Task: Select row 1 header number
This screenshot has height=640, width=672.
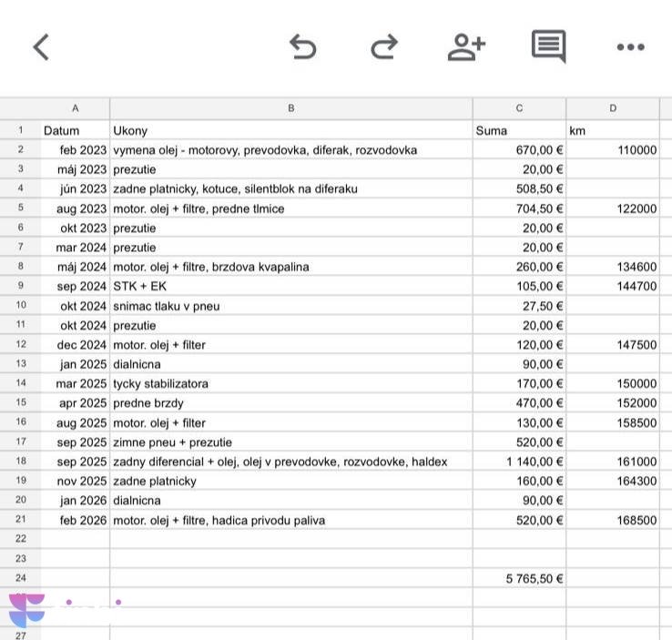Action: pos(20,130)
